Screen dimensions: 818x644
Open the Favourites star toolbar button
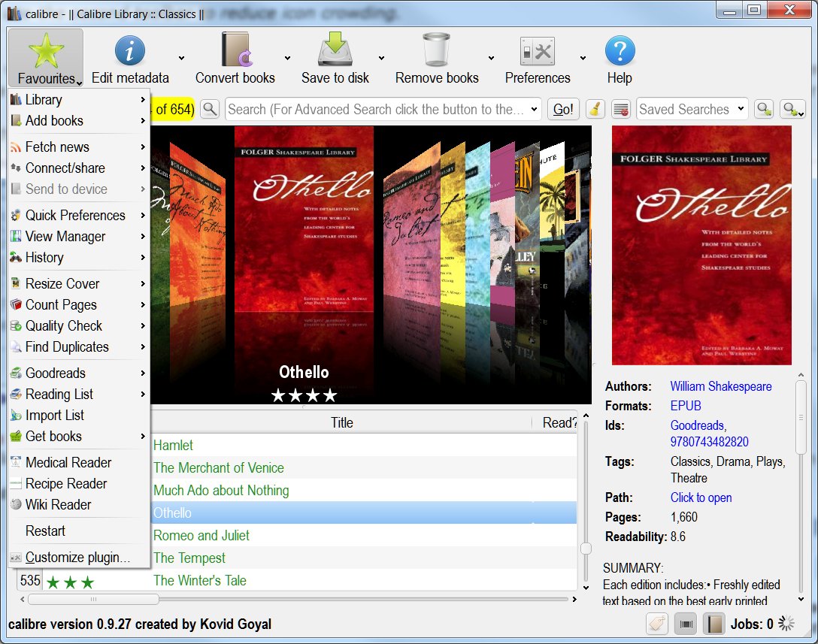46,57
